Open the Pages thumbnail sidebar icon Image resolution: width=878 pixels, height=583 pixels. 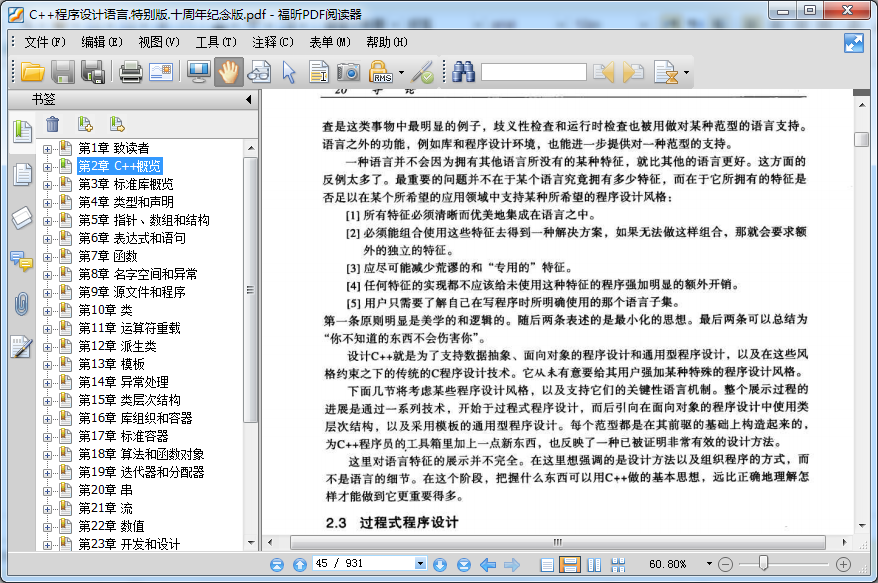22,174
